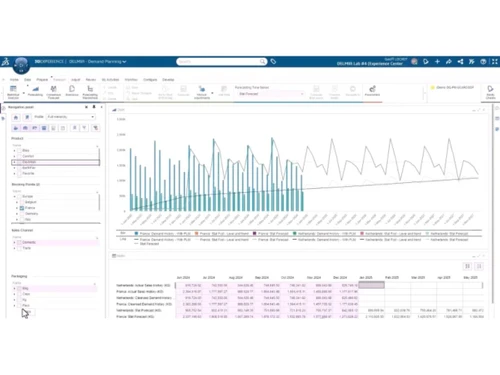Tick the Europe stocking point checkbox

pyautogui.click(x=19, y=196)
